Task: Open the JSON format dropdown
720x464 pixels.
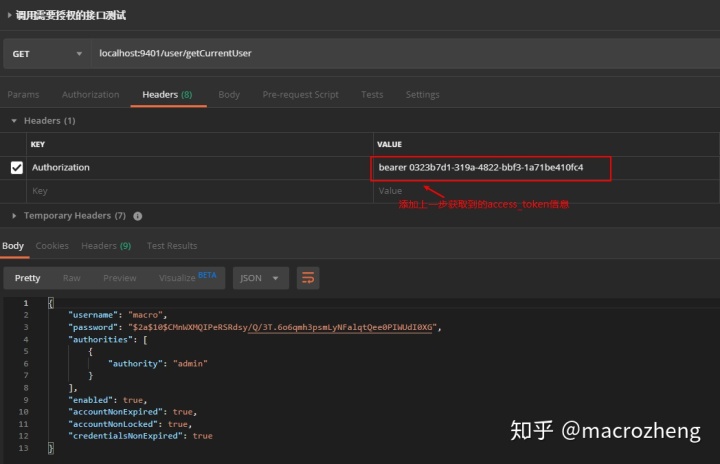Action: 260,278
